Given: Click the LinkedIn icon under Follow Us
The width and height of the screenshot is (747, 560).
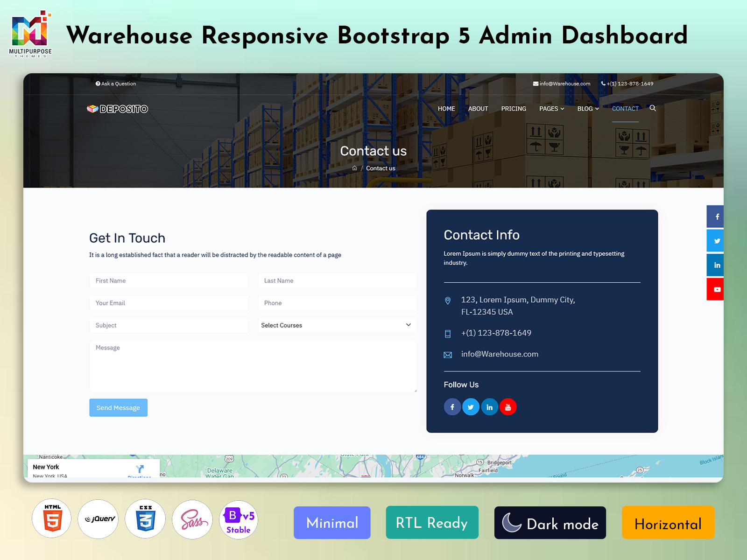Looking at the screenshot, I should point(489,406).
